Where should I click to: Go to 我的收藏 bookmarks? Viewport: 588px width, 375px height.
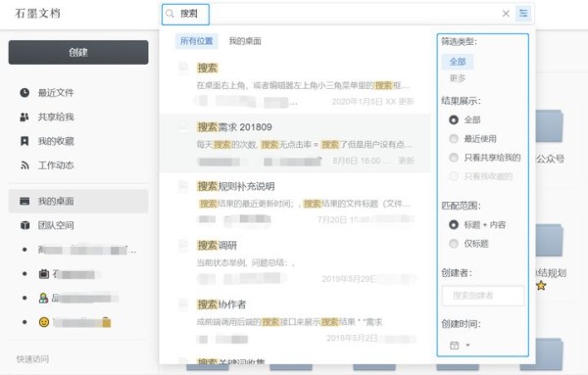[x=56, y=141]
